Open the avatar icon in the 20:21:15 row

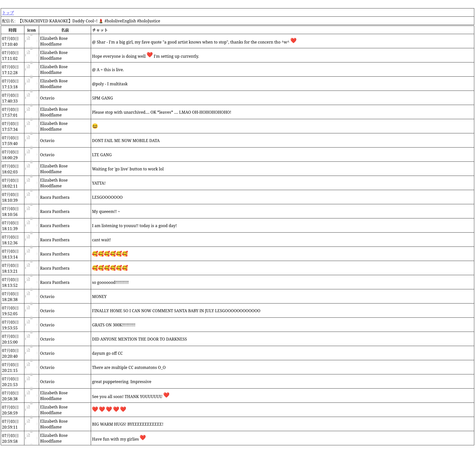pyautogui.click(x=31, y=367)
